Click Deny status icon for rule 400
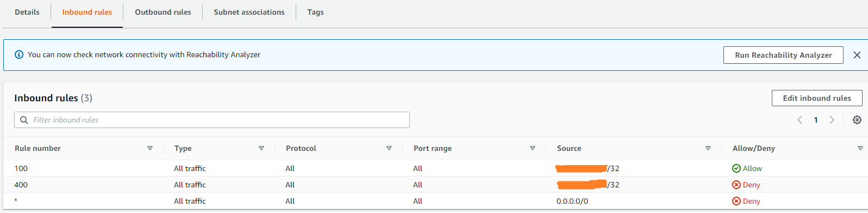The height and width of the screenshot is (213, 868). pos(736,185)
